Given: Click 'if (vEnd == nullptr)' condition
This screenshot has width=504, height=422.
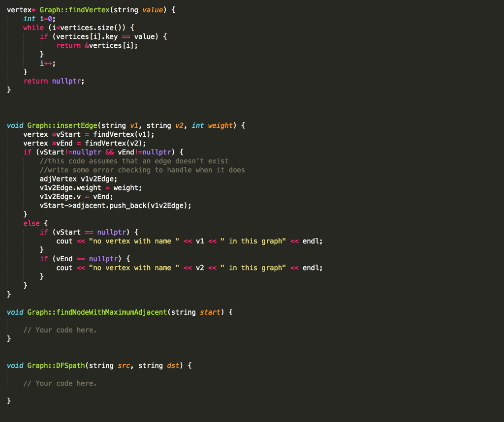Looking at the screenshot, I should pos(85,259).
